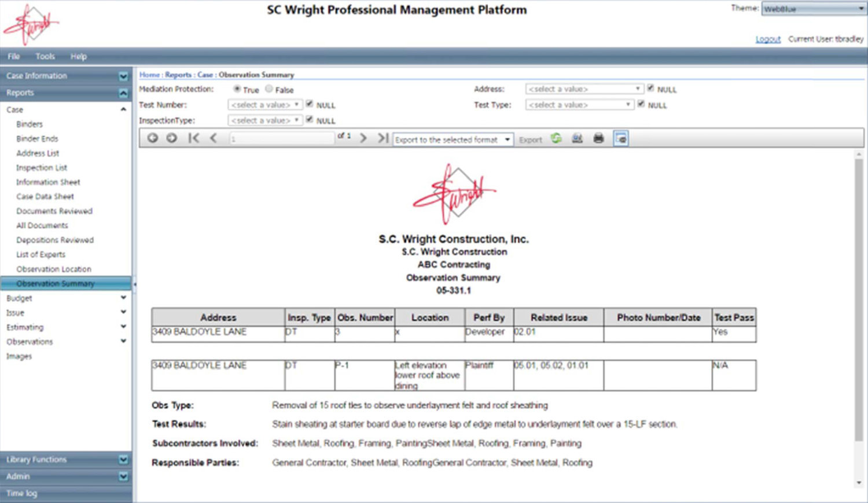Open the File menu
Image resolution: width=868 pixels, height=503 pixels.
click(x=14, y=56)
